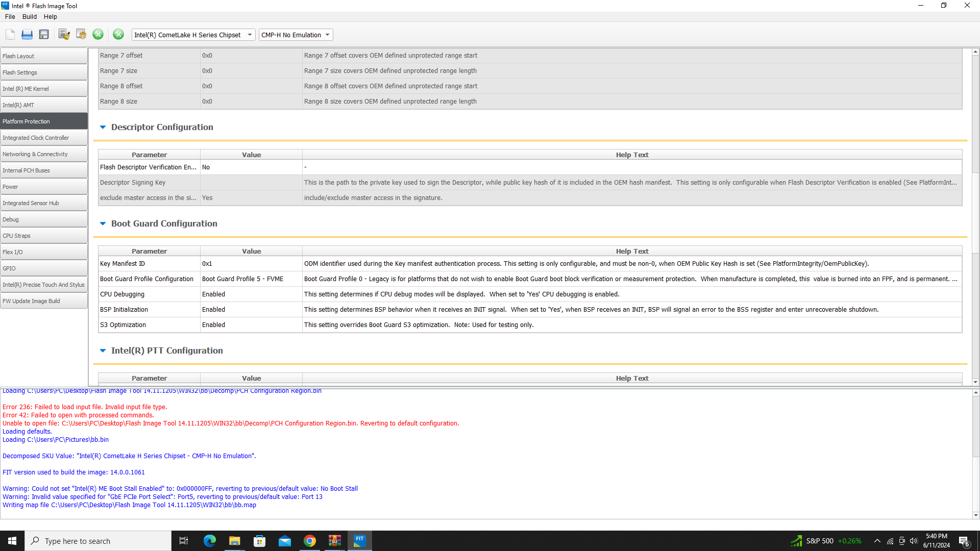Click the blue Open file toolbar icon
This screenshot has height=551, width=980.
click(27, 35)
